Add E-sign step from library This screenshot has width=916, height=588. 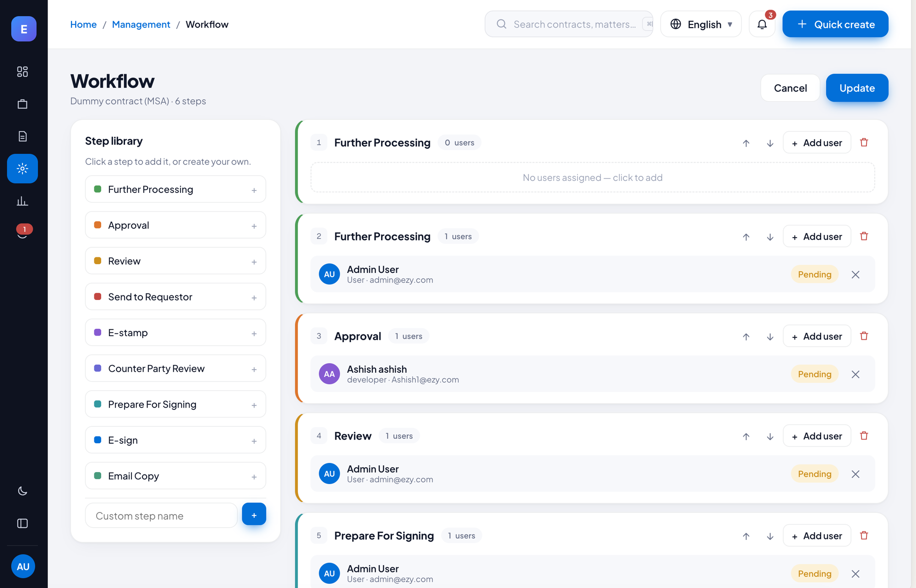tap(175, 440)
